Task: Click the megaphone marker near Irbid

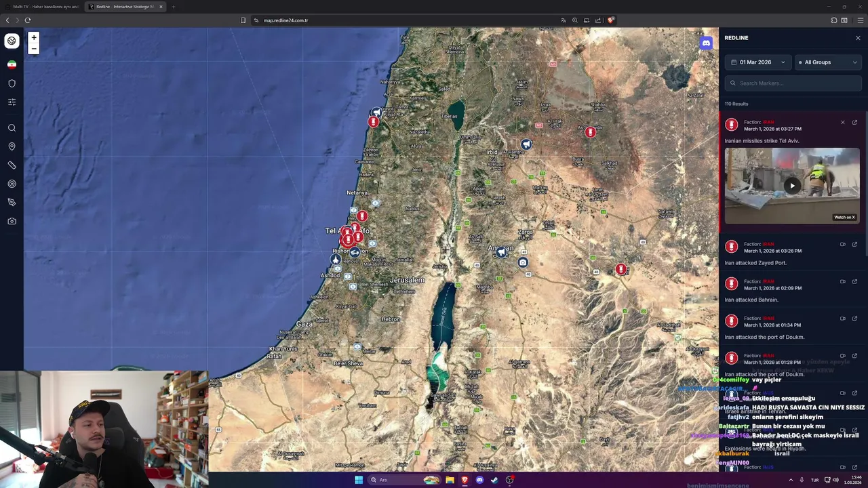Action: coord(526,144)
